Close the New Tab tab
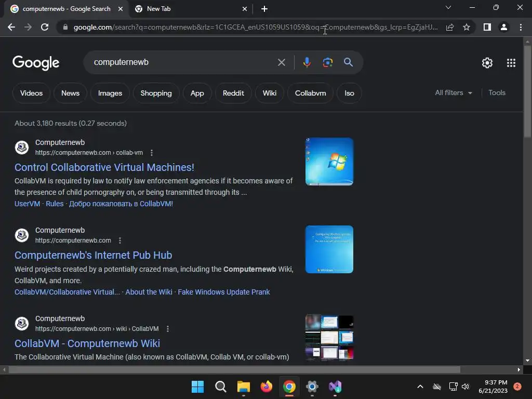The image size is (532, 399). pos(245,9)
